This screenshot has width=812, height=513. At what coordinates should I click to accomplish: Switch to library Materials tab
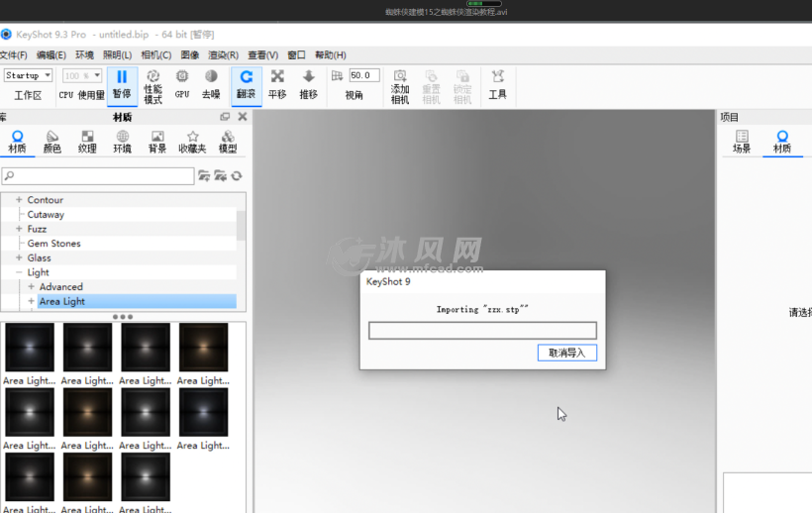pyautogui.click(x=17, y=142)
